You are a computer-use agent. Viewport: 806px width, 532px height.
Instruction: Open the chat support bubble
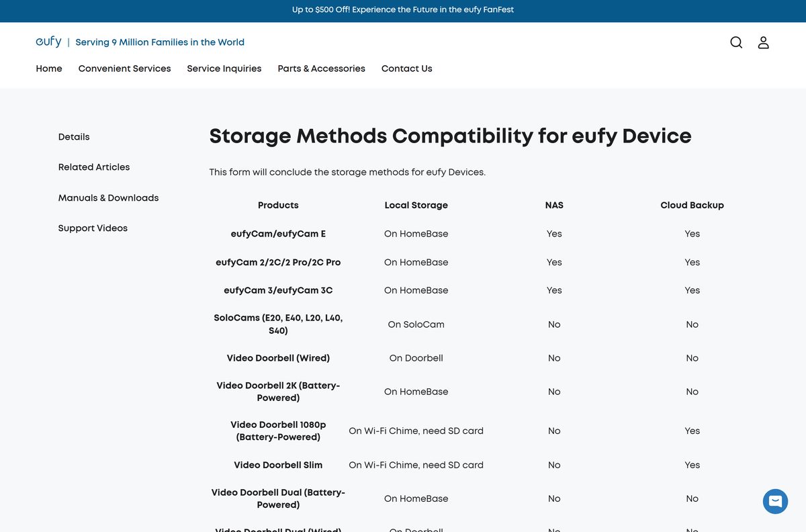point(775,501)
